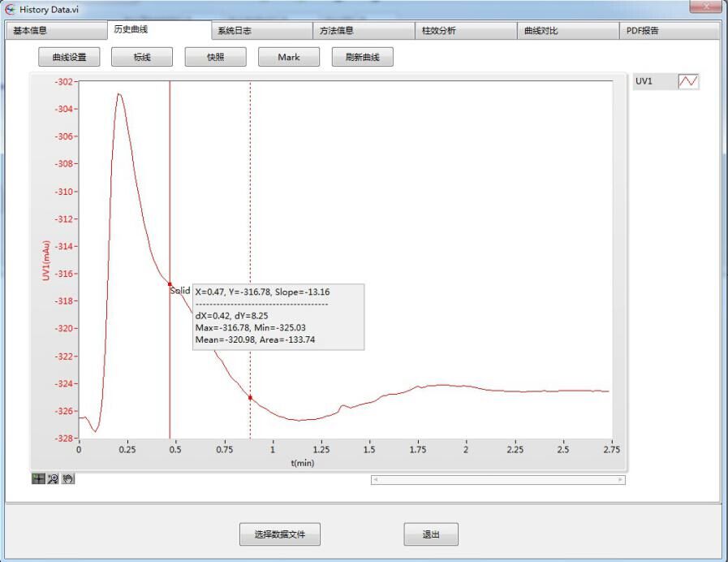Screen dimensions: 728x562
Task: Pick the hand pan tool
Action: [x=68, y=479]
